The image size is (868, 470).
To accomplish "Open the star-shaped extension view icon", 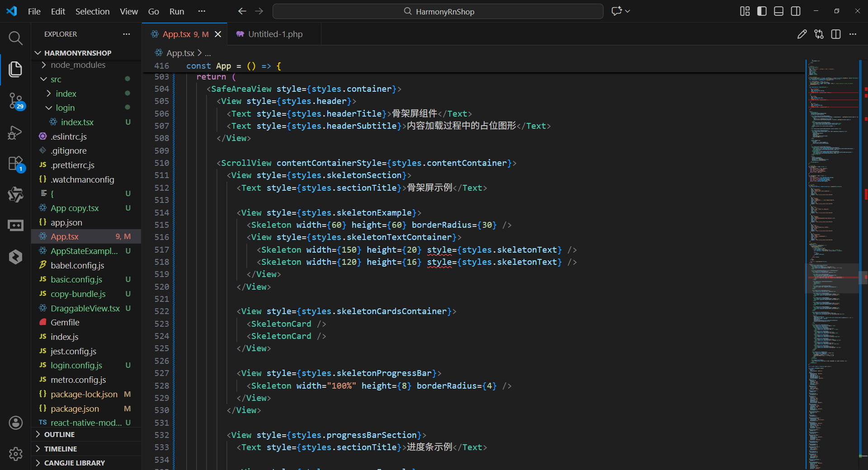I will 15,195.
